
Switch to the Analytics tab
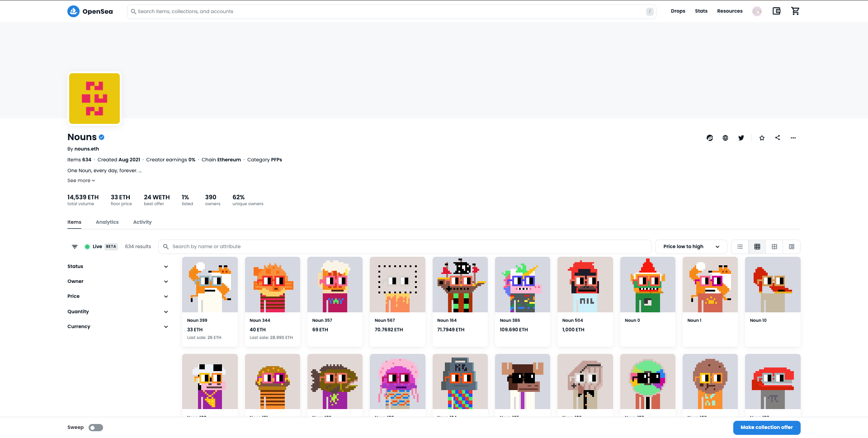tap(107, 222)
